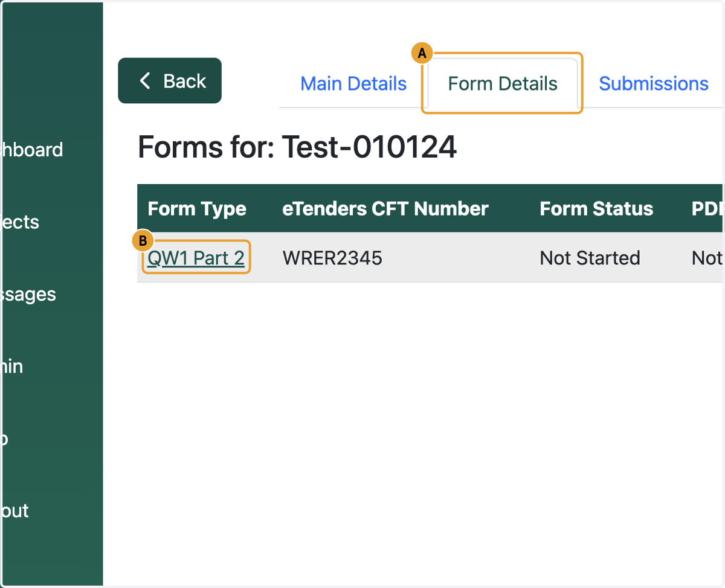Open the Submissions tab

[654, 83]
